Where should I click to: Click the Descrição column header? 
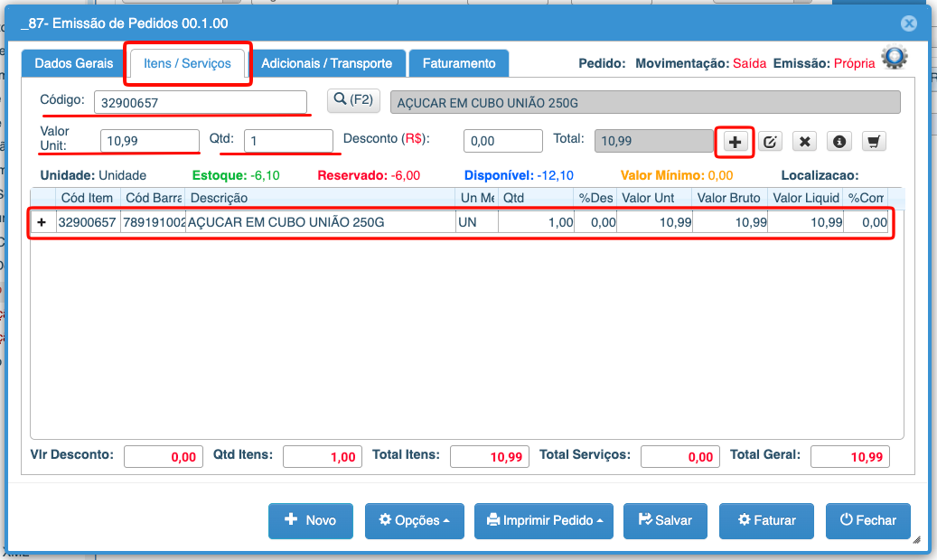tap(321, 198)
